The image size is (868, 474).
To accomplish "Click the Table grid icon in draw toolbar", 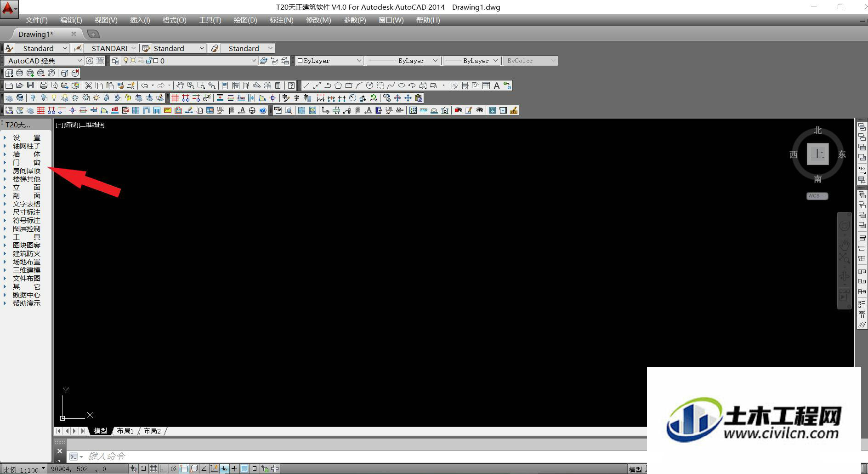I will 486,86.
